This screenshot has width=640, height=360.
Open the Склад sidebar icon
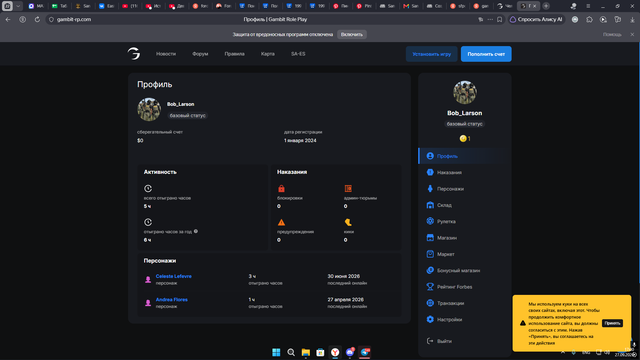[430, 205]
